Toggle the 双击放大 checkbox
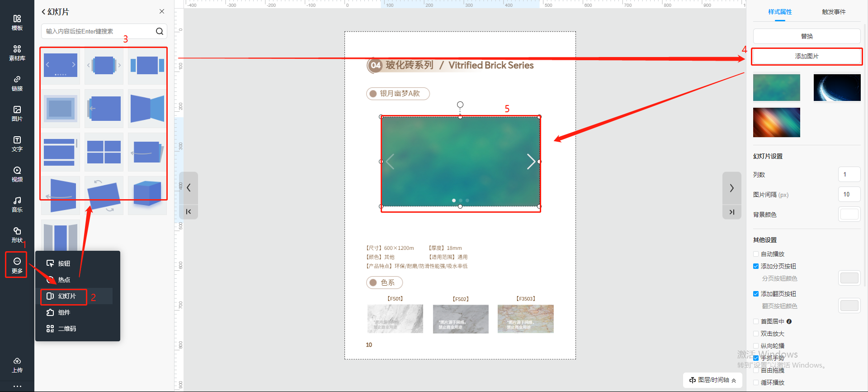Image resolution: width=868 pixels, height=392 pixels. (x=756, y=334)
